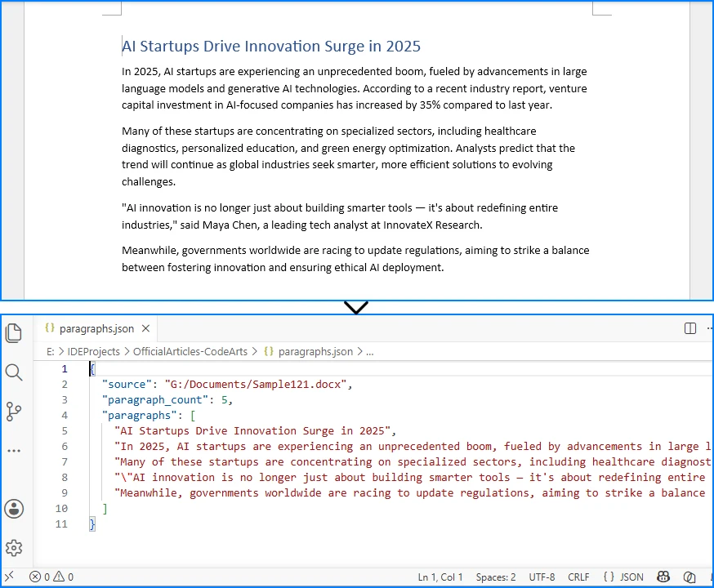Click the "paragraph_count" key
The width and height of the screenshot is (714, 588).
[155, 399]
